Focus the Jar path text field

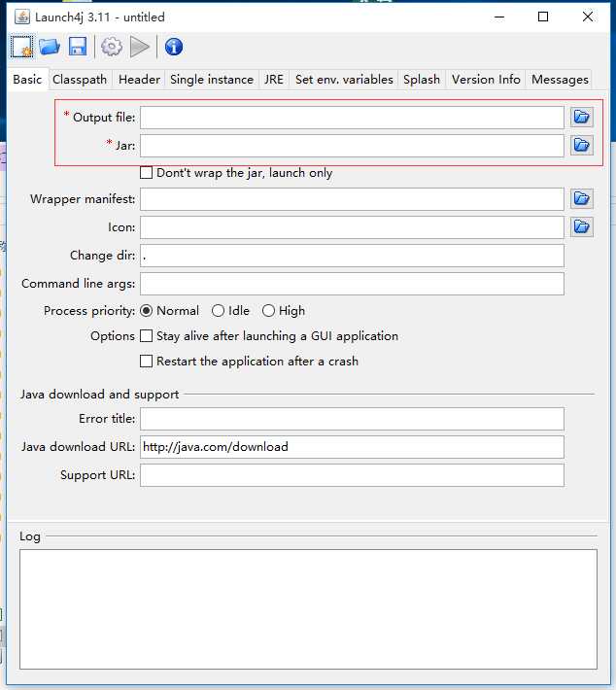(352, 146)
